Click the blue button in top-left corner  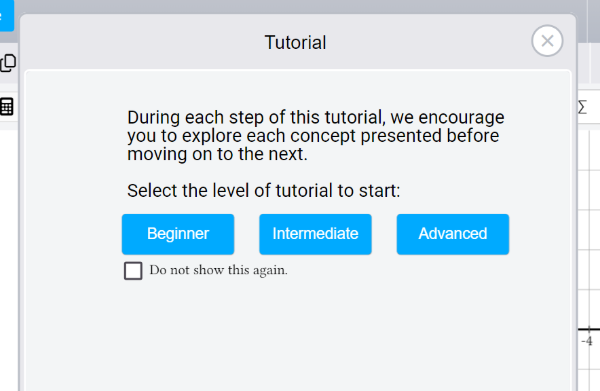(7, 16)
